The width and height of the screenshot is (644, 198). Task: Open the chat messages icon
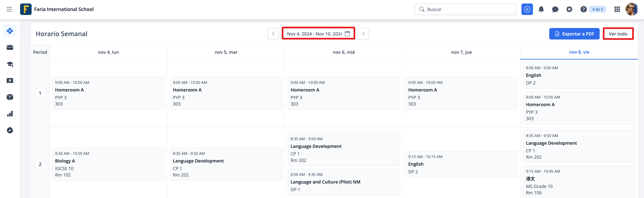click(x=555, y=9)
